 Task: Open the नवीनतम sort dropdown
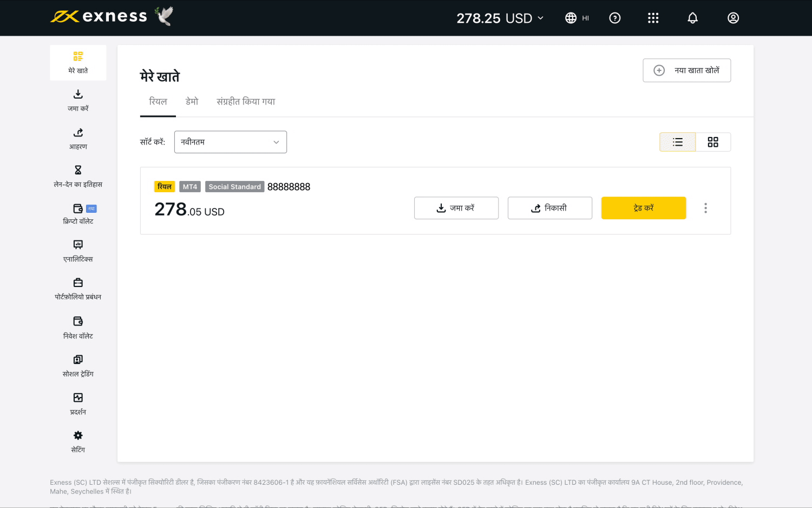tap(231, 142)
